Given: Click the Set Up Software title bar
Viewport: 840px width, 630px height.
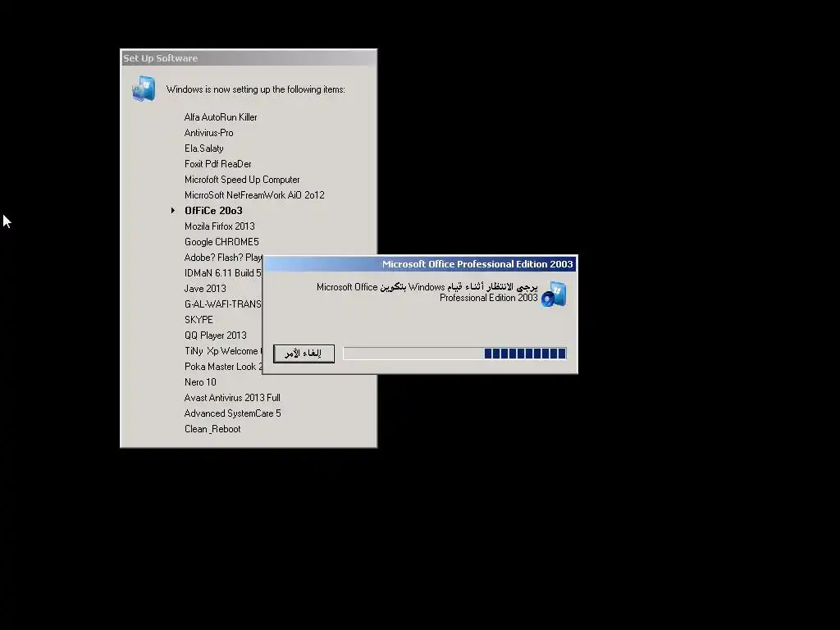Looking at the screenshot, I should [x=249, y=58].
